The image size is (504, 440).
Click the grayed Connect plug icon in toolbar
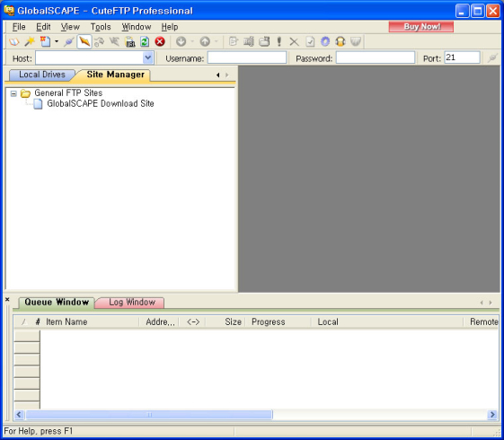point(69,41)
